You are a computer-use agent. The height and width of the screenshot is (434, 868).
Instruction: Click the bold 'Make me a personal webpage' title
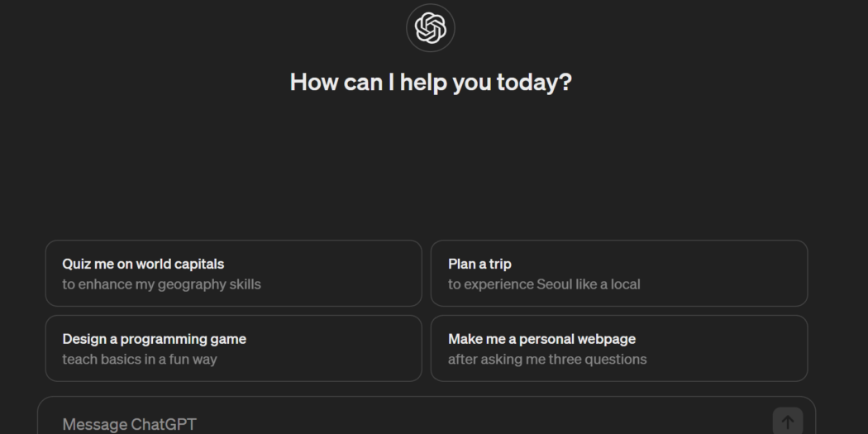click(x=541, y=339)
